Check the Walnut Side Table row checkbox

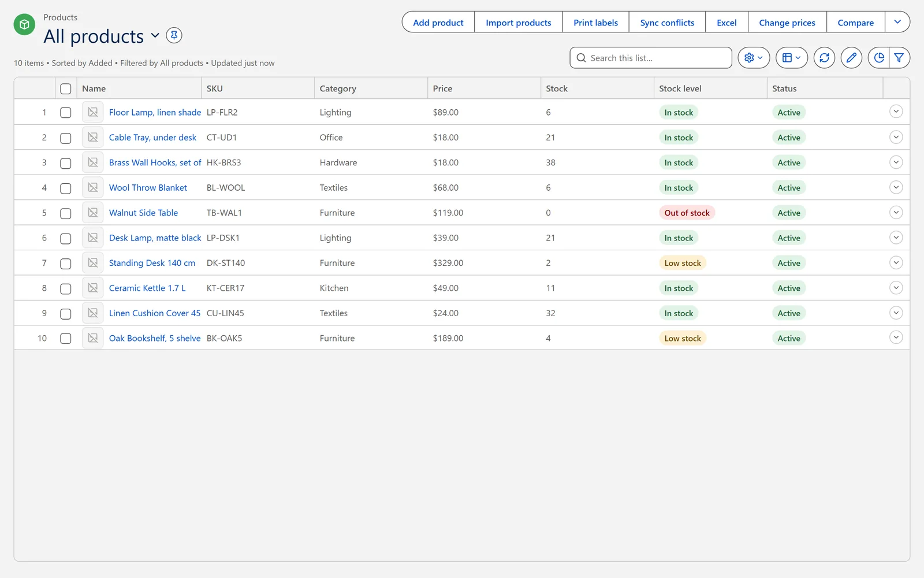point(66,213)
